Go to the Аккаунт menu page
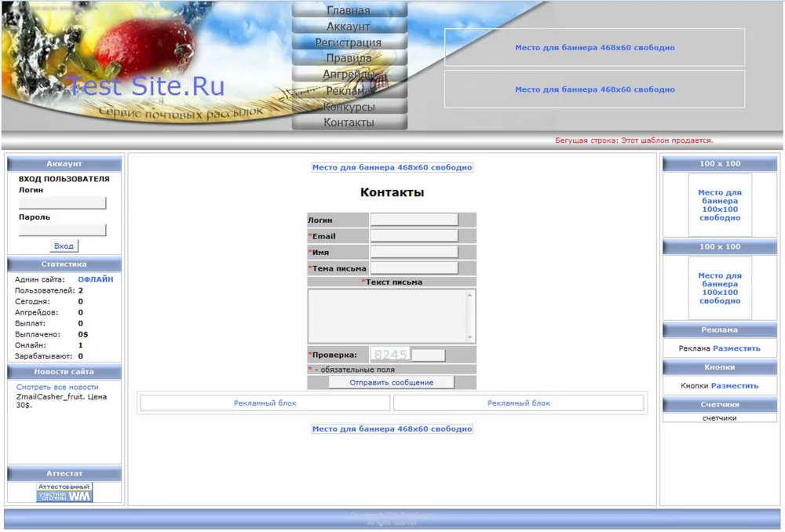 point(349,26)
